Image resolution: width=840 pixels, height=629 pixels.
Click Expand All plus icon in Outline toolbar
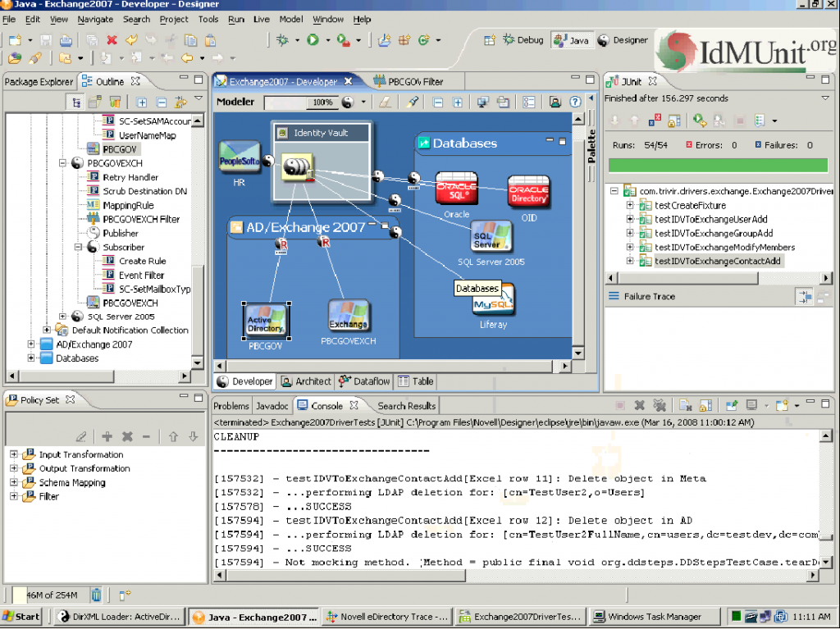click(141, 102)
